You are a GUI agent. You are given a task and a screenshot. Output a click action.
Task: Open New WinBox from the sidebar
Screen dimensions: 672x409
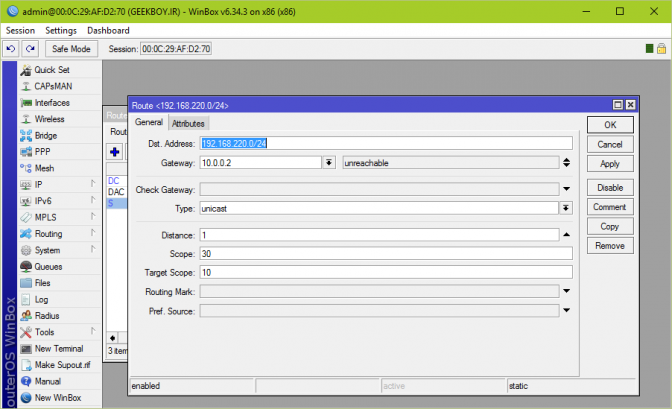[x=60, y=397]
